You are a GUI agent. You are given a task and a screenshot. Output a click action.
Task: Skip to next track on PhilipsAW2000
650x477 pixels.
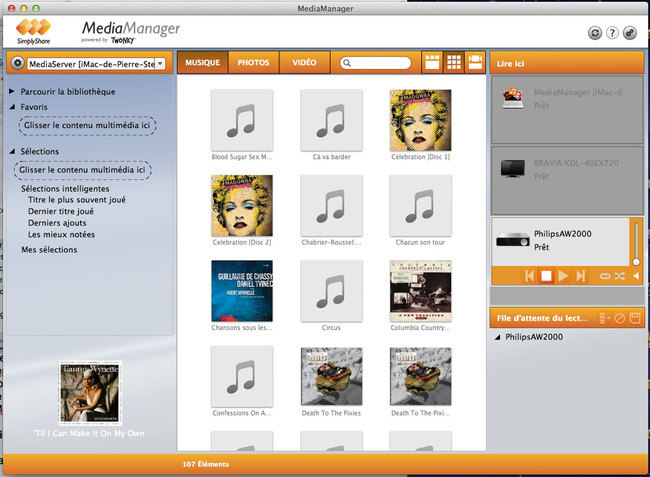[580, 276]
